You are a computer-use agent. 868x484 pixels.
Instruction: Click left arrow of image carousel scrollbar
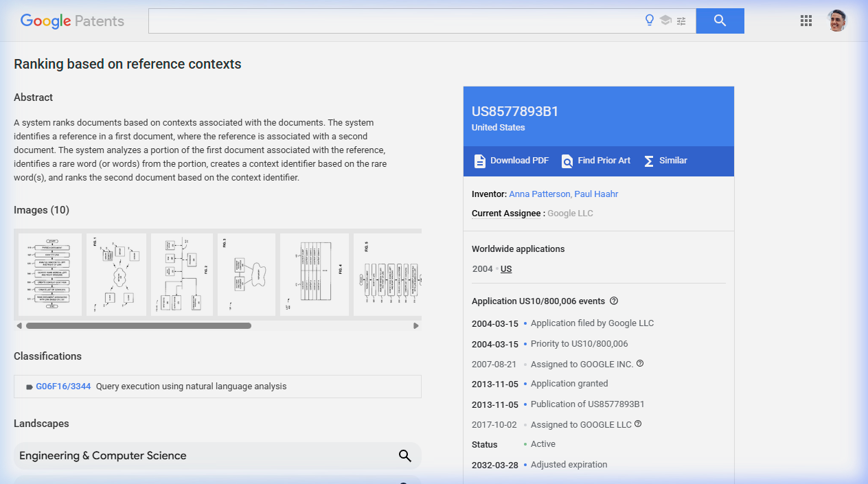point(19,325)
